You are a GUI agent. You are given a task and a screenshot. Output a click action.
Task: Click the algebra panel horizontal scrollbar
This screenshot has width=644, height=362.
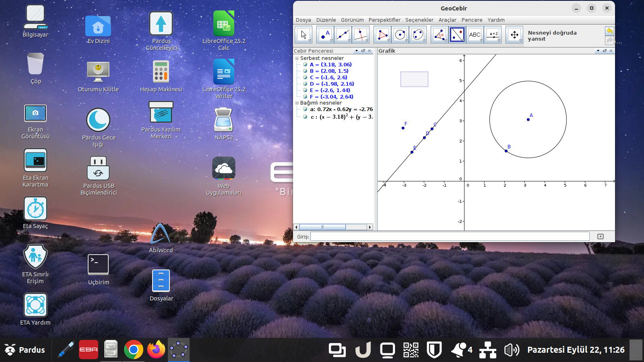coord(322,227)
